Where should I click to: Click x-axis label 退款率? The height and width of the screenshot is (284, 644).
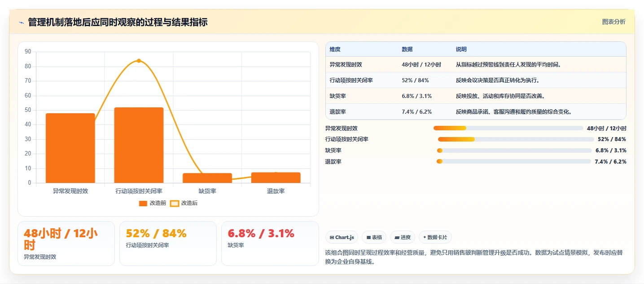click(276, 191)
